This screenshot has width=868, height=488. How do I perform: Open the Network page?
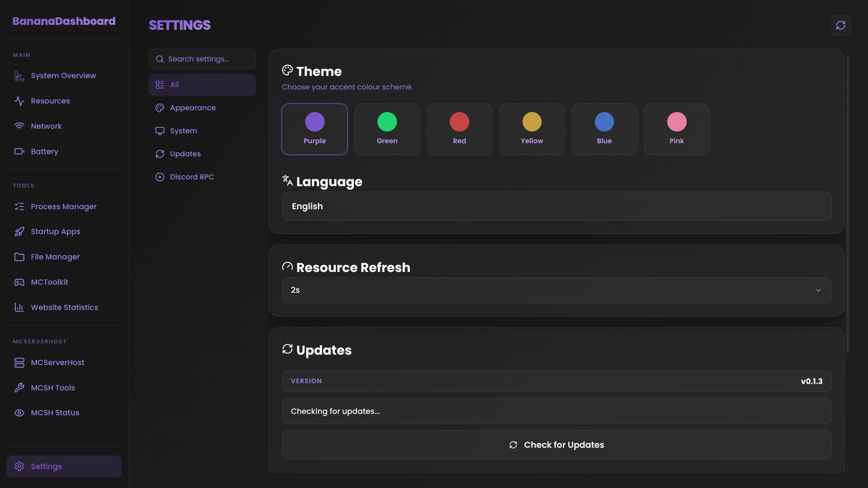(x=64, y=126)
